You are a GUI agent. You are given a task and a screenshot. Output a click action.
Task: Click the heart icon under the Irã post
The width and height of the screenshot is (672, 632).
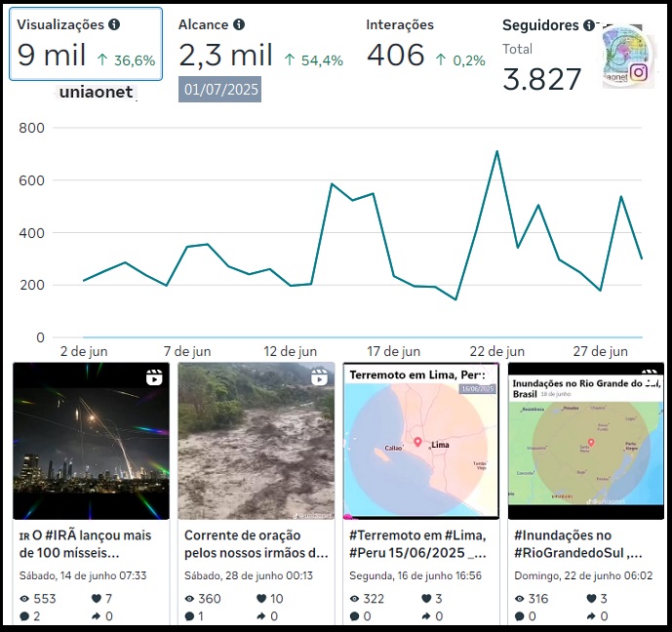click(x=96, y=598)
